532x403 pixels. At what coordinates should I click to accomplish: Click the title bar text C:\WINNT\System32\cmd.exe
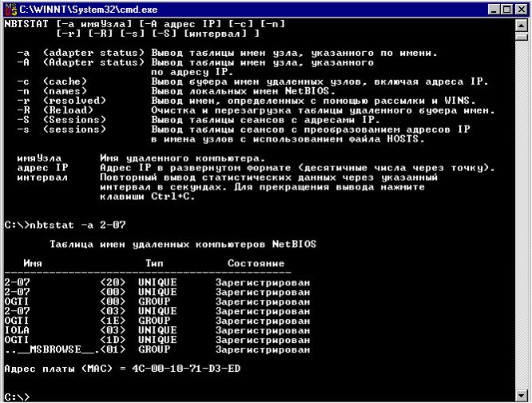pyautogui.click(x=88, y=10)
